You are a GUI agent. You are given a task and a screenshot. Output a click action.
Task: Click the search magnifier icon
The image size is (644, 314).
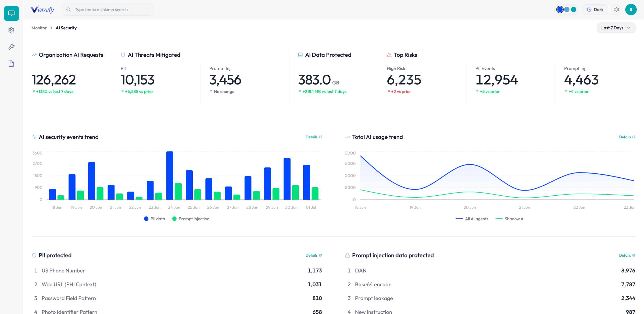68,10
